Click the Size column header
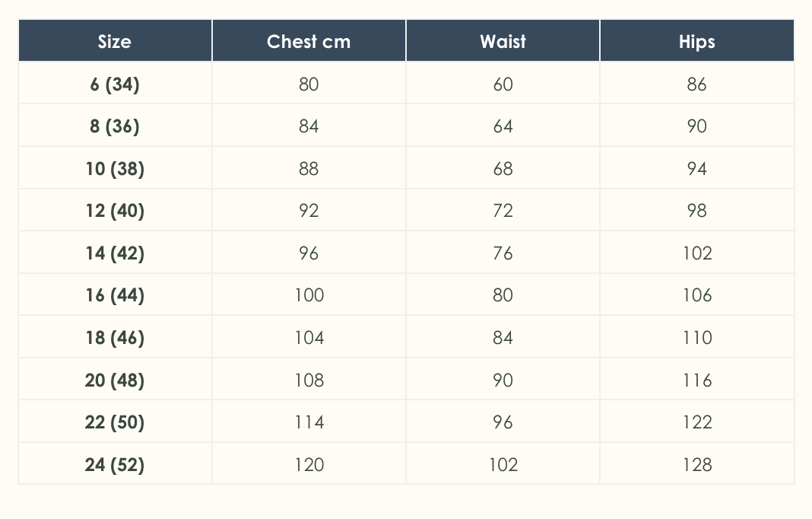 click(115, 41)
